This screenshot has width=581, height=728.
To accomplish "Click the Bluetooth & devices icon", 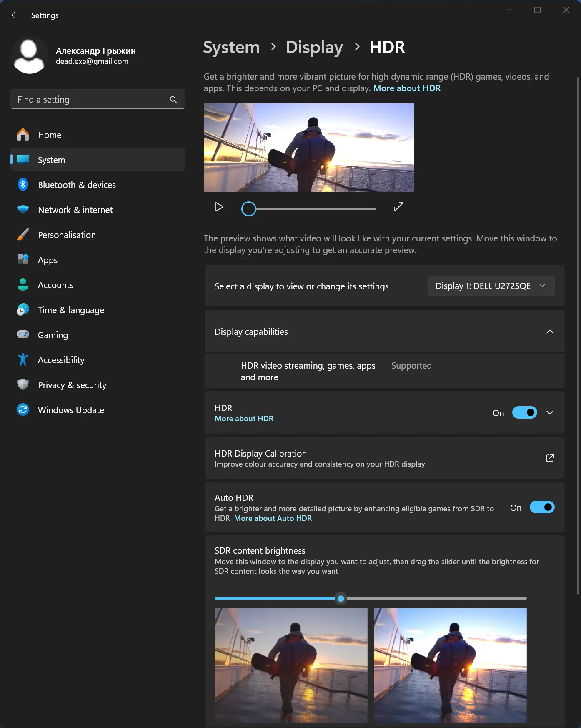I will click(x=23, y=185).
